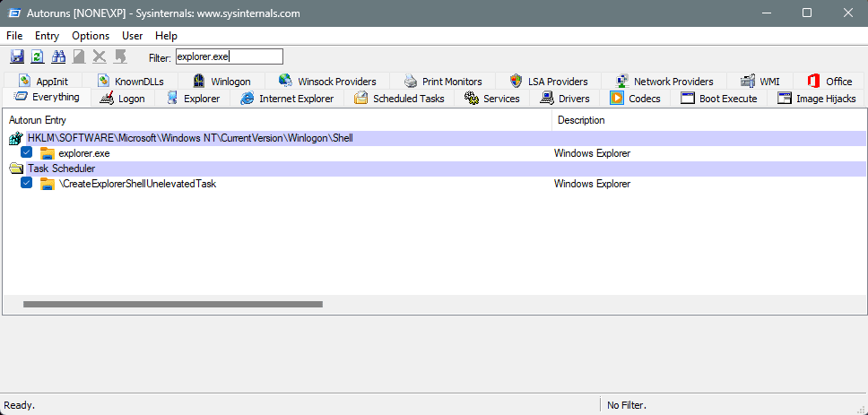Open the Help menu
This screenshot has height=415, width=868.
(x=166, y=36)
